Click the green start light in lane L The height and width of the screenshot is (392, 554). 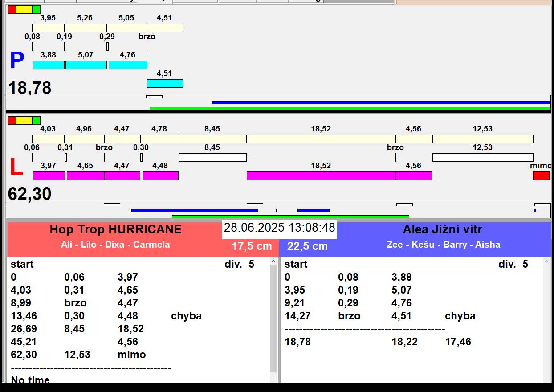click(36, 120)
